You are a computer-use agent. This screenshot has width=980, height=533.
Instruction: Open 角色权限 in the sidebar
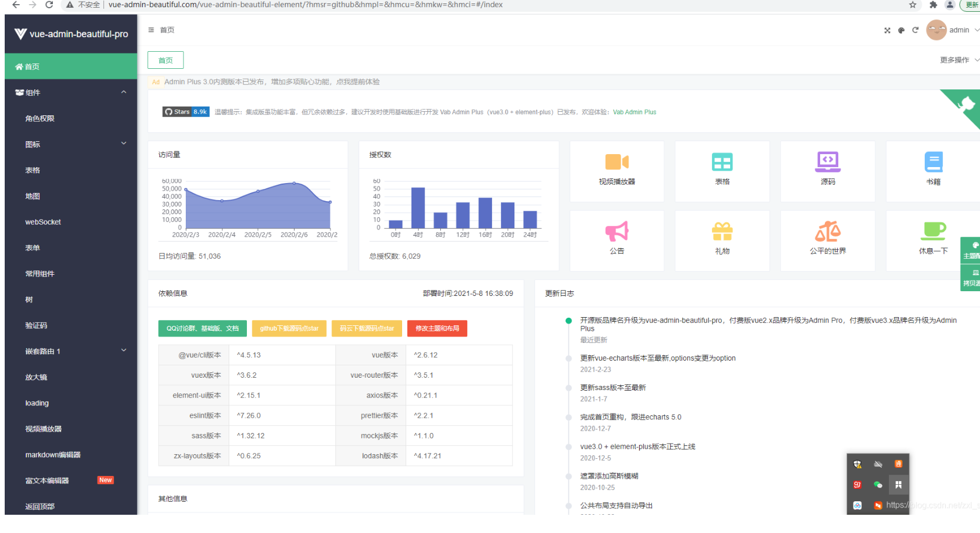71,118
